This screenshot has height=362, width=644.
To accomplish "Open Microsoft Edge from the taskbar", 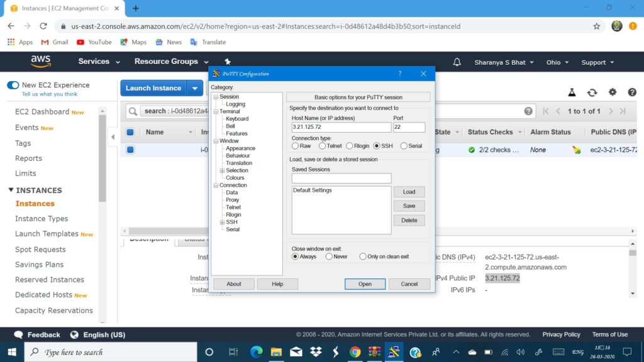I will pyautogui.click(x=257, y=352).
